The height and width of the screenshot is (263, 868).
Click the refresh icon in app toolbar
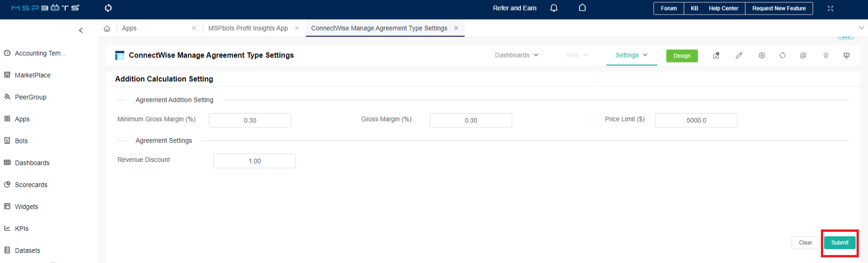[x=782, y=55]
